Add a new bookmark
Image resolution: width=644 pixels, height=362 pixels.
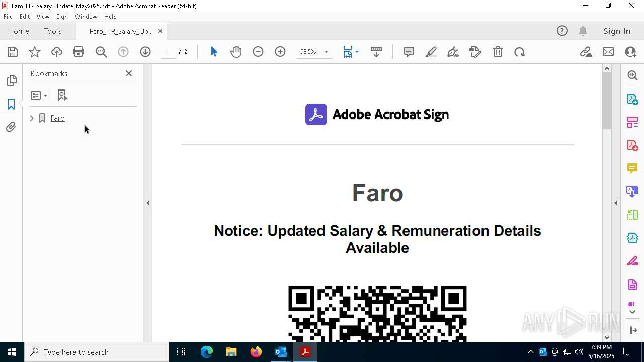coord(62,95)
